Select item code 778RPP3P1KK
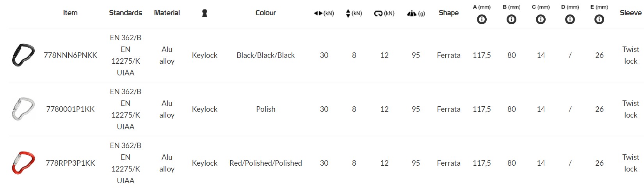The image size is (644, 195). pos(70,163)
